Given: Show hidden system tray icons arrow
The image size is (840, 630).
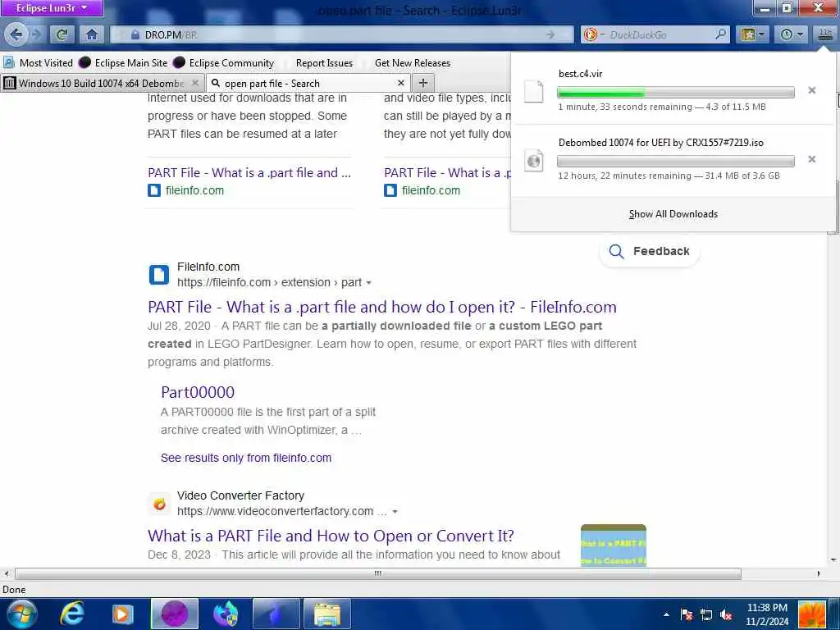Looking at the screenshot, I should click(x=666, y=614).
